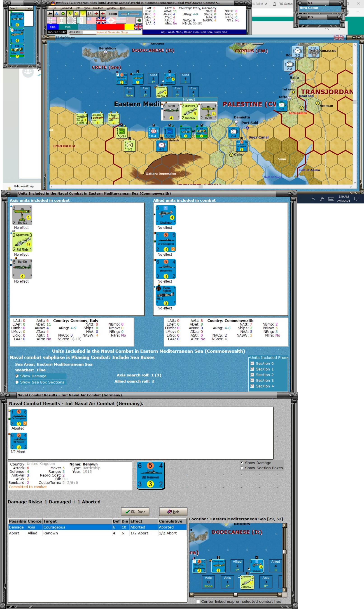Click the Damascus oil resource counter on map
364x609 pixels.
313,52
